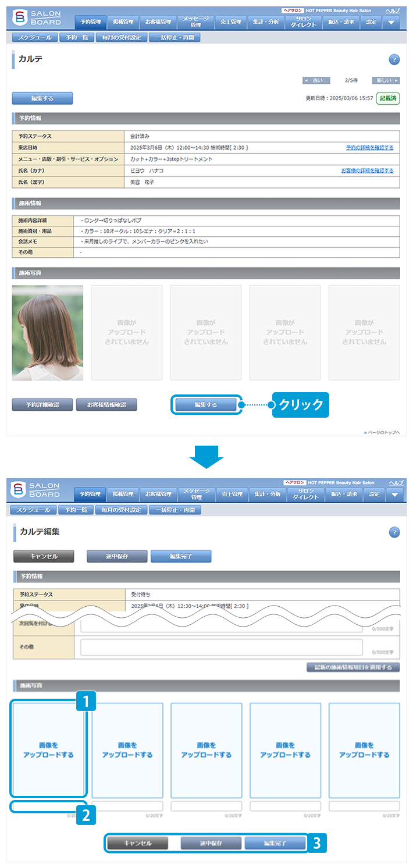Open お客様管理 tab on カルテ編集 screen
The width and height of the screenshot is (413, 868).
pos(158,495)
